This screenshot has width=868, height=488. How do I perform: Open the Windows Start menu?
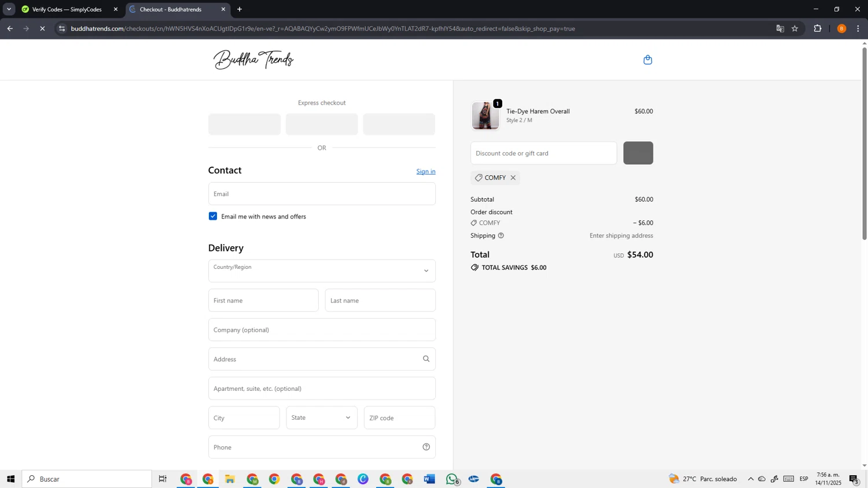point(10,479)
